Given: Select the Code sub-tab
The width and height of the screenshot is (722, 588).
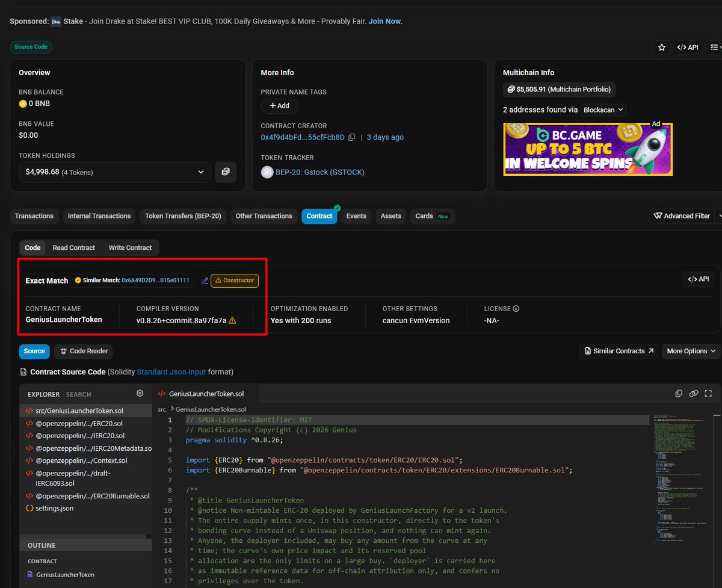Looking at the screenshot, I should click(32, 247).
